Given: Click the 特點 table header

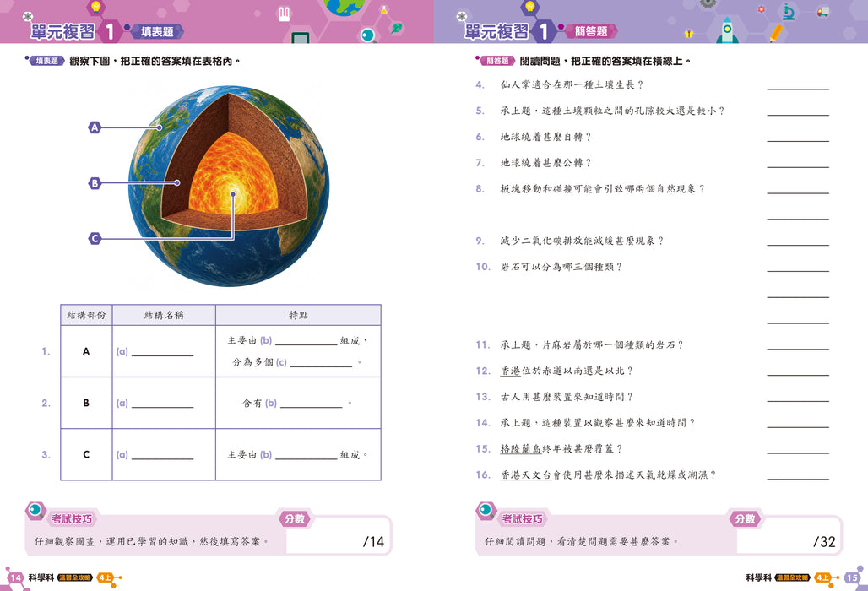Looking at the screenshot, I should click(x=298, y=315).
